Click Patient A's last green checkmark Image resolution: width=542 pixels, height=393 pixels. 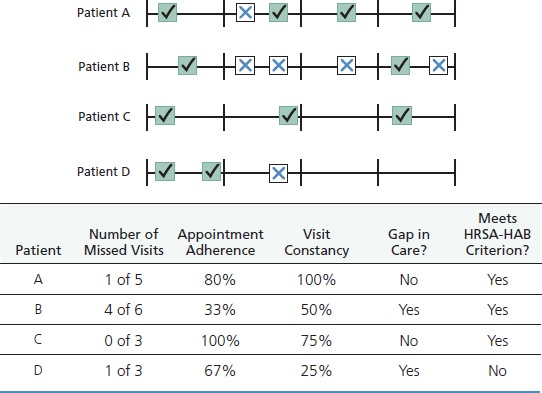click(x=421, y=13)
